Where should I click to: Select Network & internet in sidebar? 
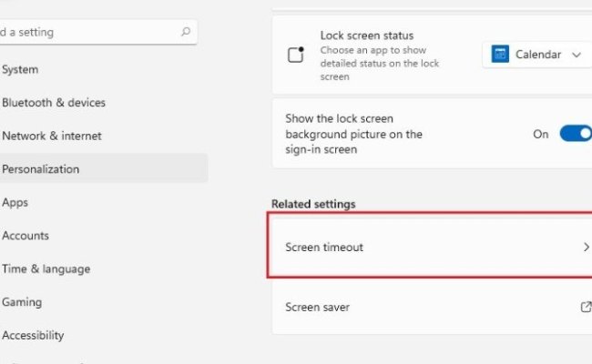[51, 136]
